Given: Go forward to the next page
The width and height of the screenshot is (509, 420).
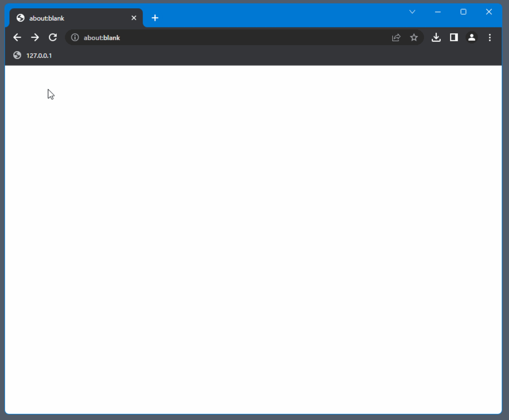Looking at the screenshot, I should (x=35, y=38).
